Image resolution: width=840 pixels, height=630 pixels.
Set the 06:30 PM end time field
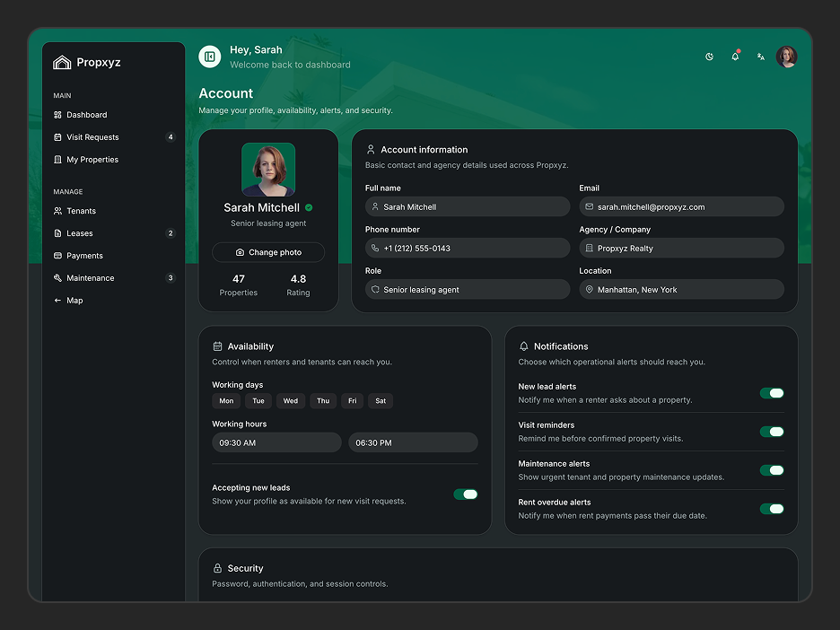[413, 442]
